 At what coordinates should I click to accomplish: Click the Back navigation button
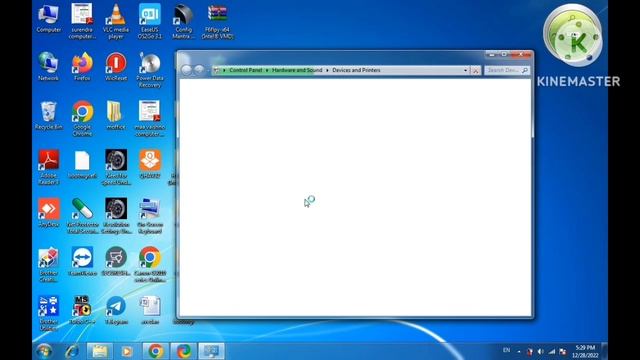coord(186,70)
